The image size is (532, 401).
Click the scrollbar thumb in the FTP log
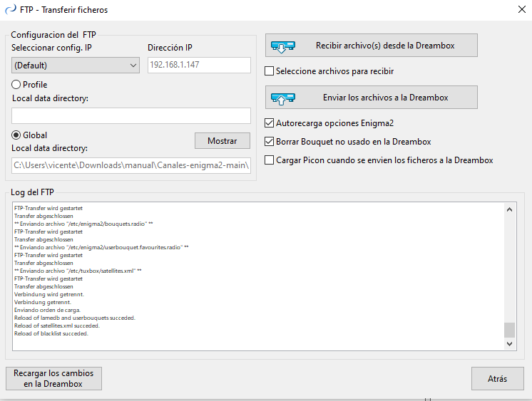pyautogui.click(x=509, y=330)
